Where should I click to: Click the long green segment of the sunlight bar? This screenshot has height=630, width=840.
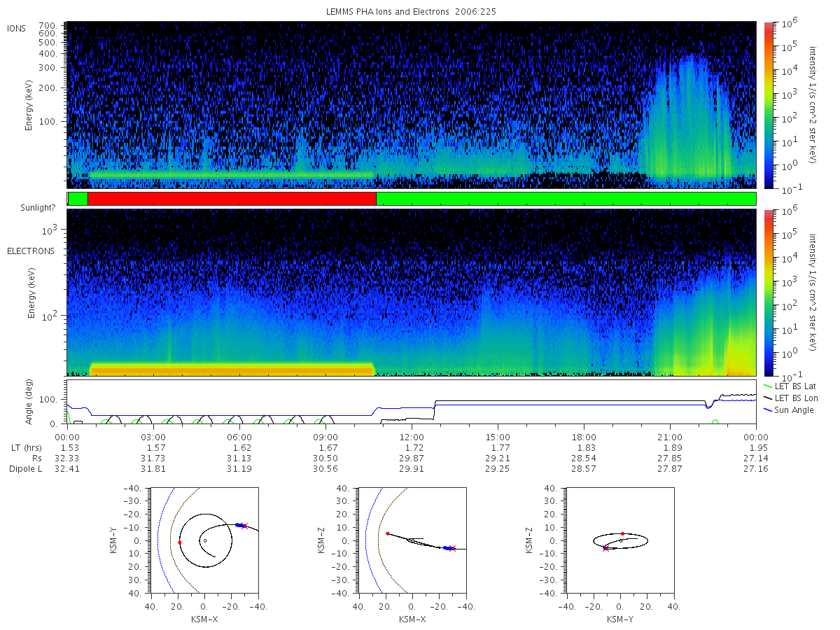pyautogui.click(x=566, y=199)
